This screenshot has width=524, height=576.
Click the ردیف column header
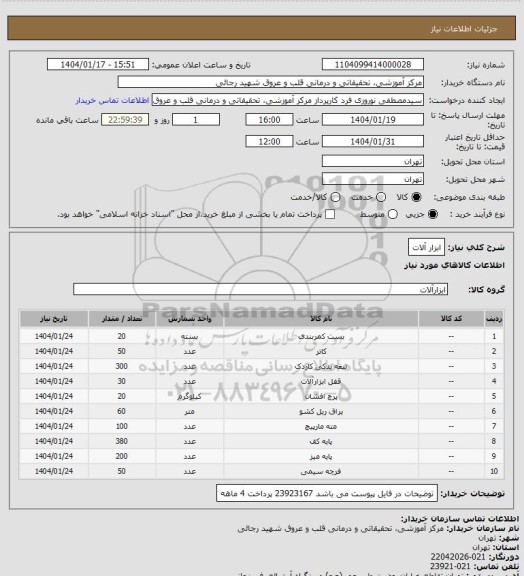tap(494, 318)
